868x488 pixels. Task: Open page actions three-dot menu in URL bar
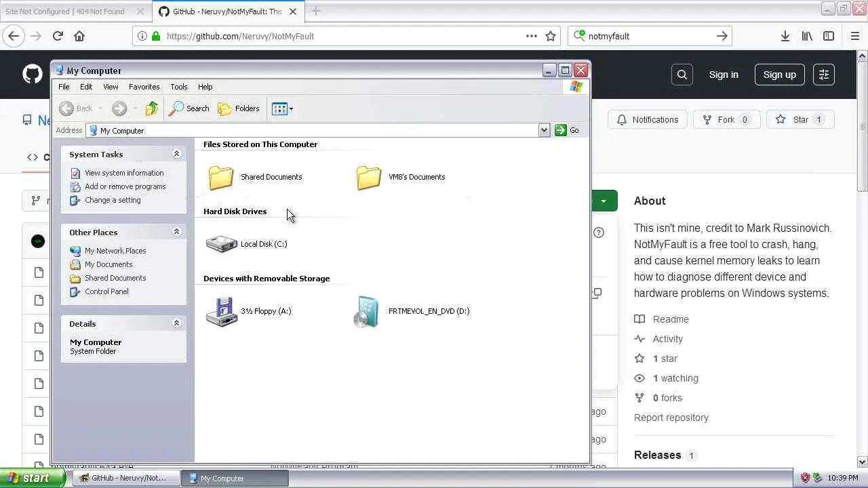tap(532, 36)
